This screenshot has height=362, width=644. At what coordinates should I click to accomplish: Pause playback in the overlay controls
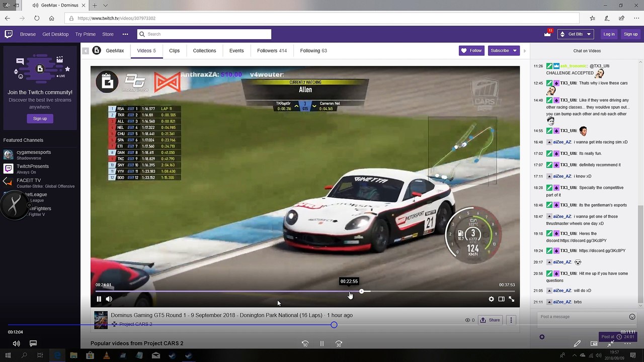coord(322,344)
